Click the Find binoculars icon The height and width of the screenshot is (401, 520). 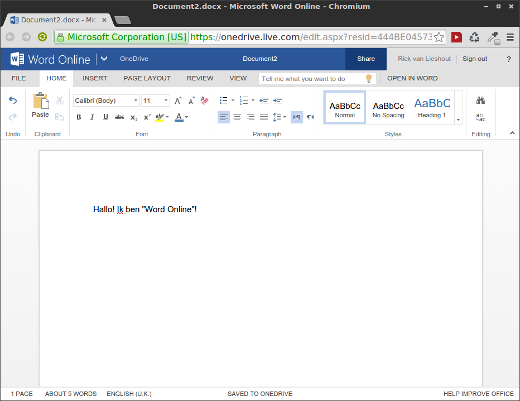480,100
